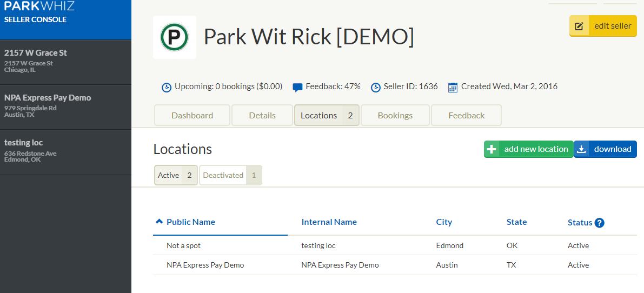Click the 'Feedback: 47%' text
Viewport: 644px width, 293px height.
tap(333, 86)
